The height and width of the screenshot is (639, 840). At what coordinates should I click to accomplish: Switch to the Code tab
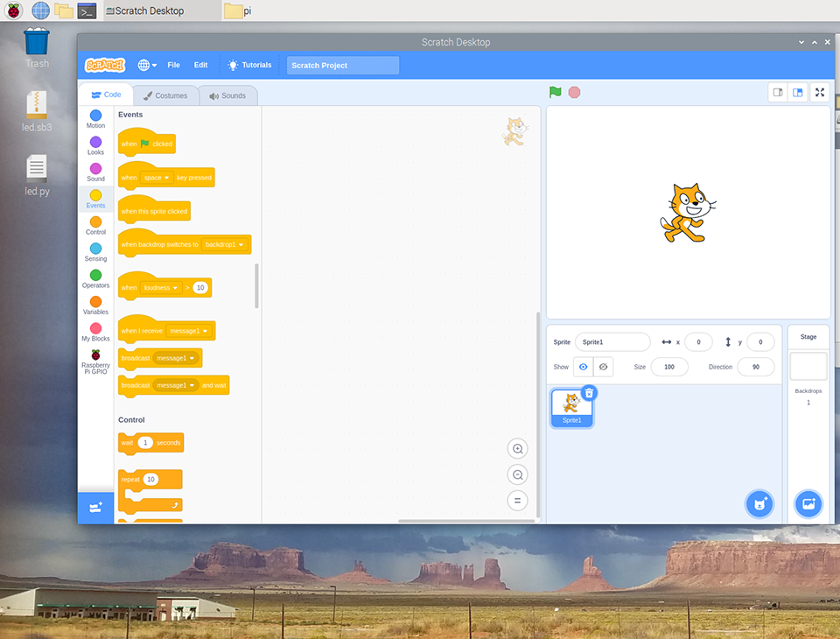coord(106,95)
